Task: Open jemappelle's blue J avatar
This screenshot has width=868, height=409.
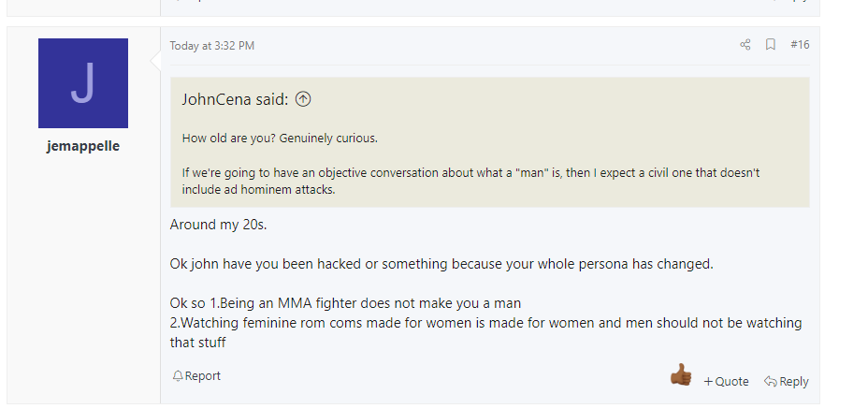Action: [83, 83]
